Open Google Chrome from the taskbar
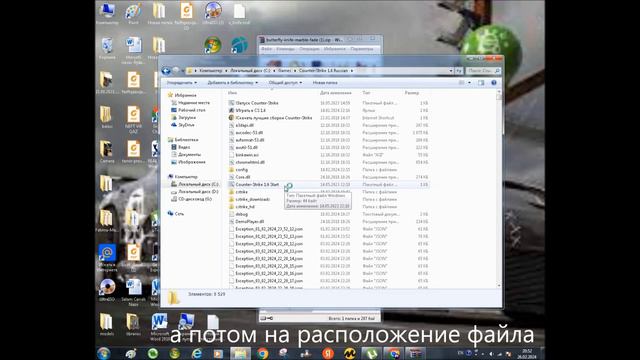This screenshot has height=360, width=640. [262, 353]
